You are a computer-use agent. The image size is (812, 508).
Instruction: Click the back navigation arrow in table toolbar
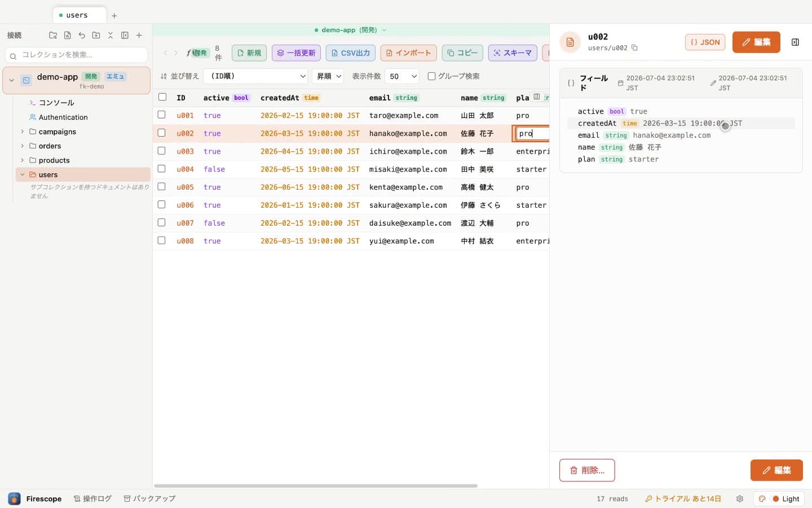pyautogui.click(x=165, y=52)
